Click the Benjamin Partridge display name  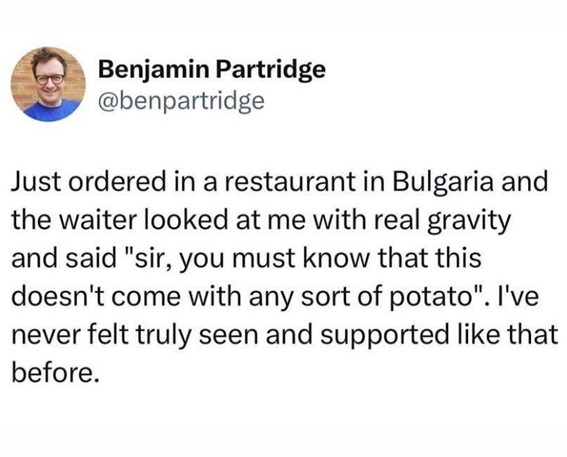212,69
